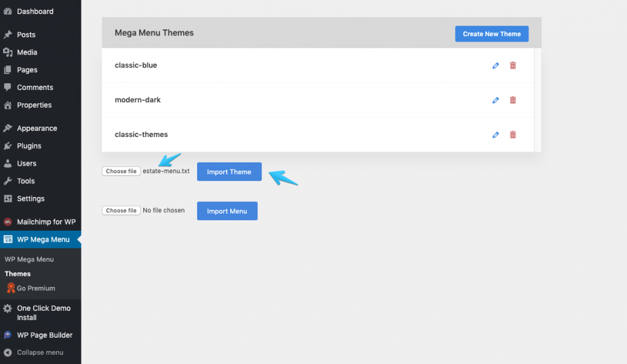The image size is (627, 364).
Task: Open the WP Mega Menu submenu item
Action: pos(29,259)
